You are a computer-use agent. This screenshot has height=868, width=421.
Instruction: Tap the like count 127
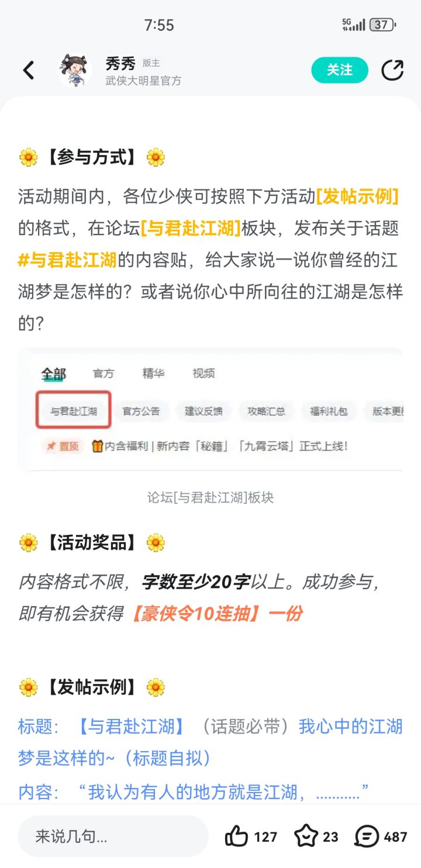pyautogui.click(x=265, y=837)
